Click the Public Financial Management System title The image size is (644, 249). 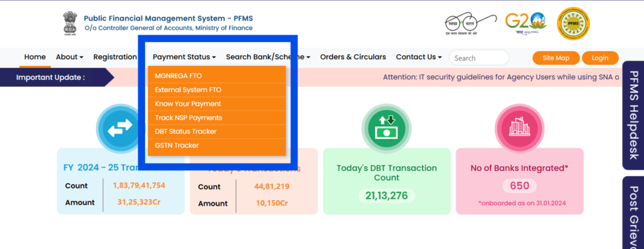(x=169, y=18)
